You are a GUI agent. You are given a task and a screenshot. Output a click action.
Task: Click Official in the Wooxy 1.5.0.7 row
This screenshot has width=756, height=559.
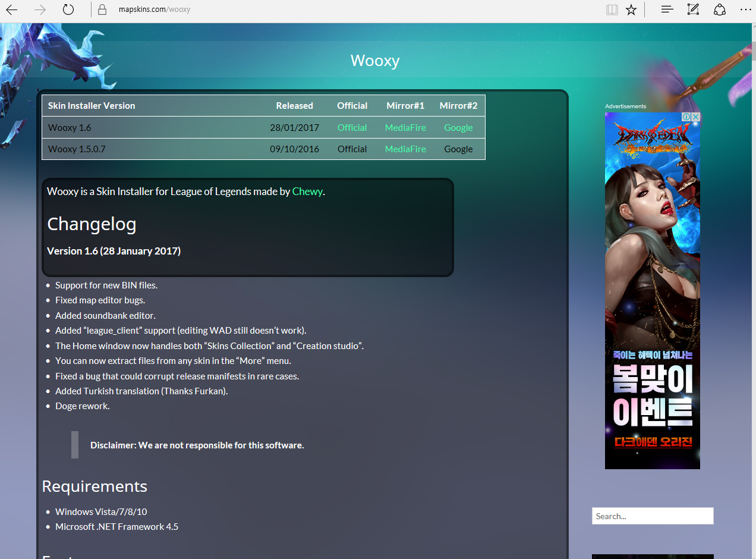point(352,149)
